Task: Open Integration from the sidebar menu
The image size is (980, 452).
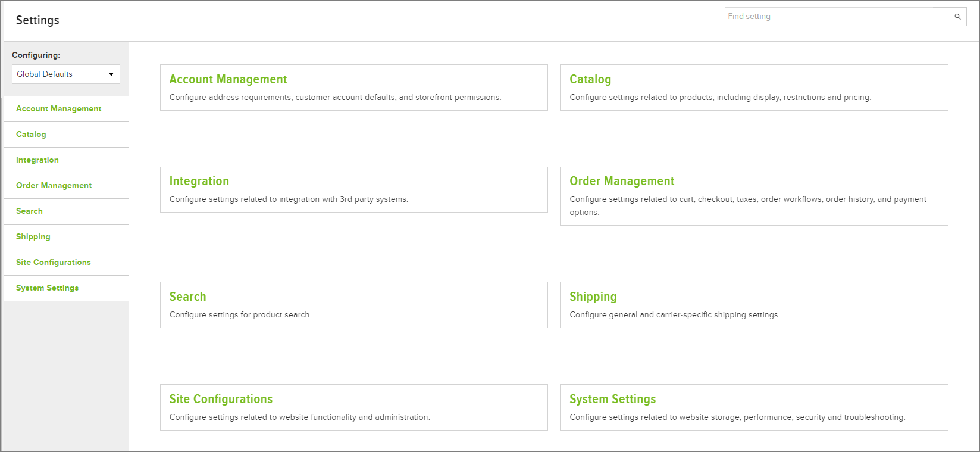Action: coord(37,160)
